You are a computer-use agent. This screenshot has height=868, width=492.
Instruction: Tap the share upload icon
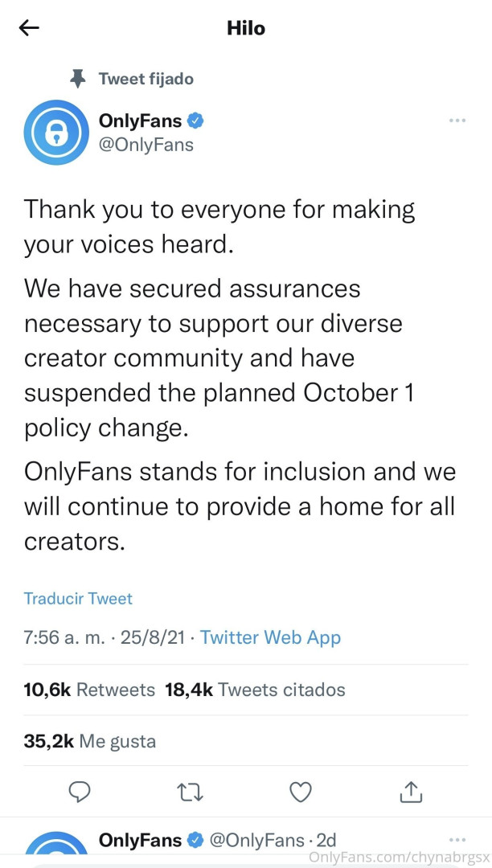411,792
